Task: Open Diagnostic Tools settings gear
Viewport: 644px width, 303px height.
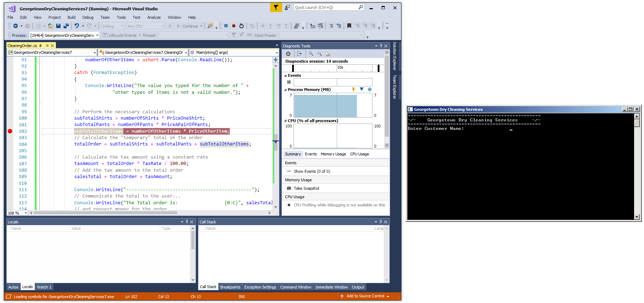Action: [288, 54]
